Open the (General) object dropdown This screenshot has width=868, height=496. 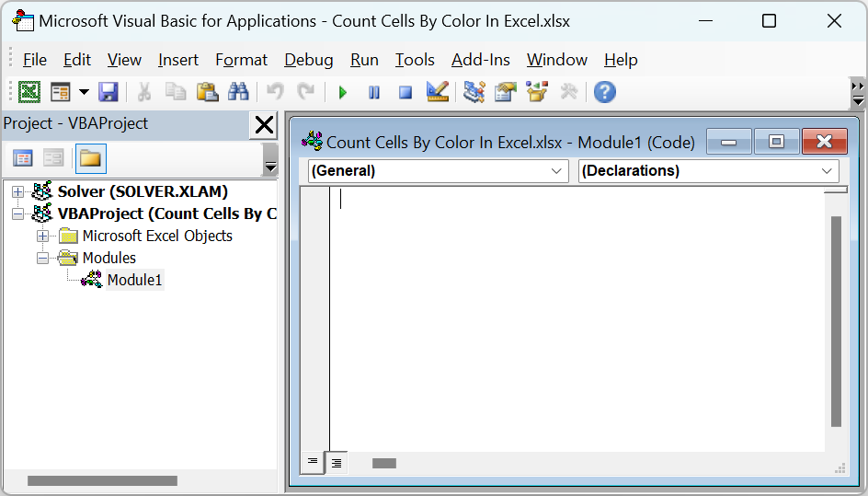click(438, 171)
